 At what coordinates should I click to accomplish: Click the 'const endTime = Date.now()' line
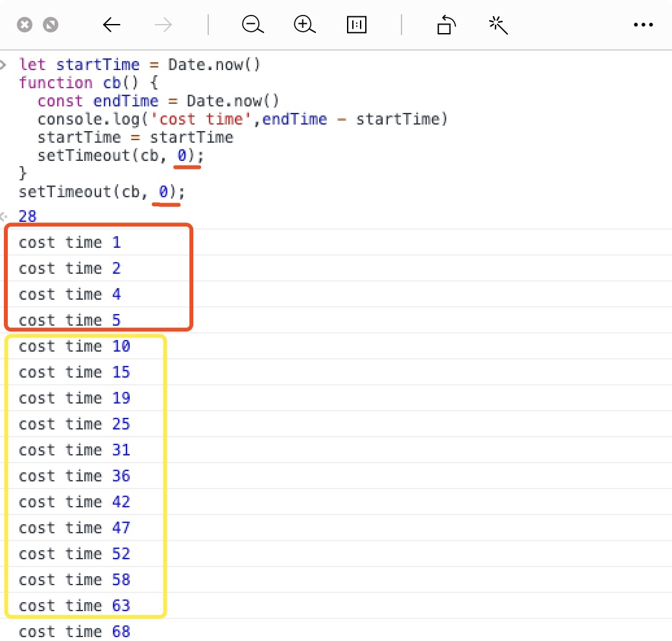pos(158,101)
